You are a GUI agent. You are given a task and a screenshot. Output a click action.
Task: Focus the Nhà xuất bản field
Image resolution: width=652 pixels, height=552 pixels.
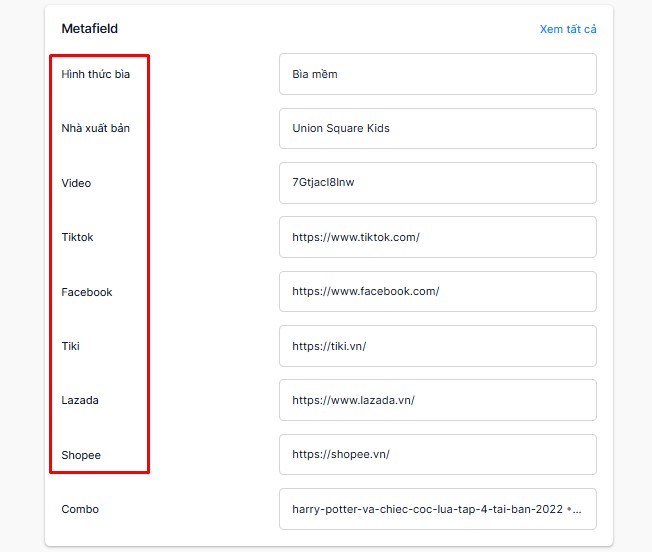tap(438, 128)
